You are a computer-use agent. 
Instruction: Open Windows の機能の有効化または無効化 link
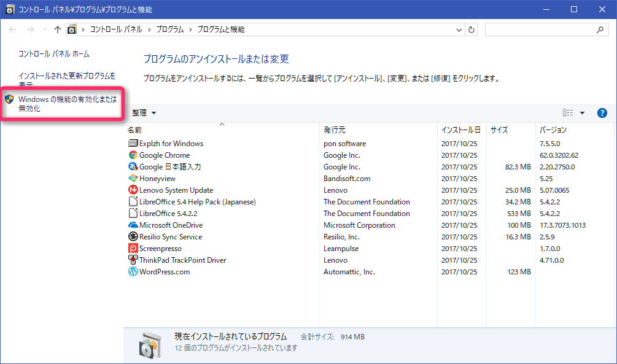tap(68, 104)
